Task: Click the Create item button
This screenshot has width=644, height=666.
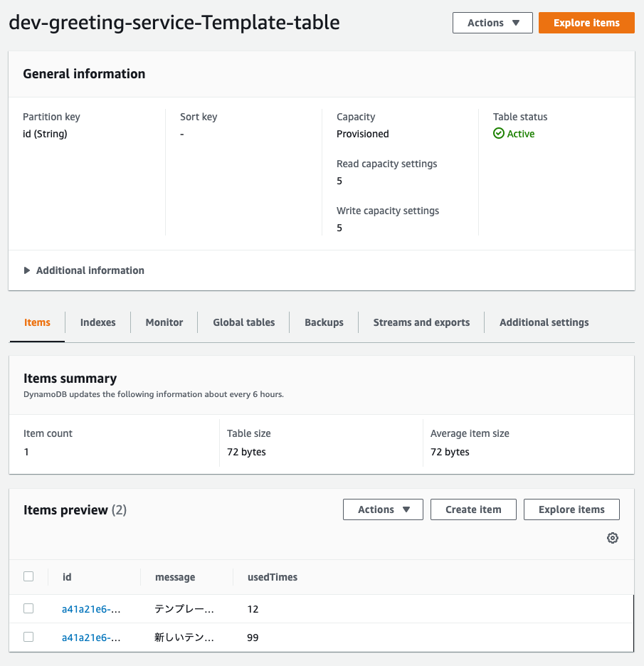Action: [x=473, y=509]
